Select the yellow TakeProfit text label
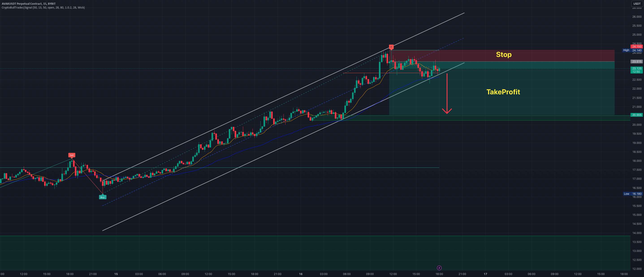This screenshot has width=644, height=277. 503,92
